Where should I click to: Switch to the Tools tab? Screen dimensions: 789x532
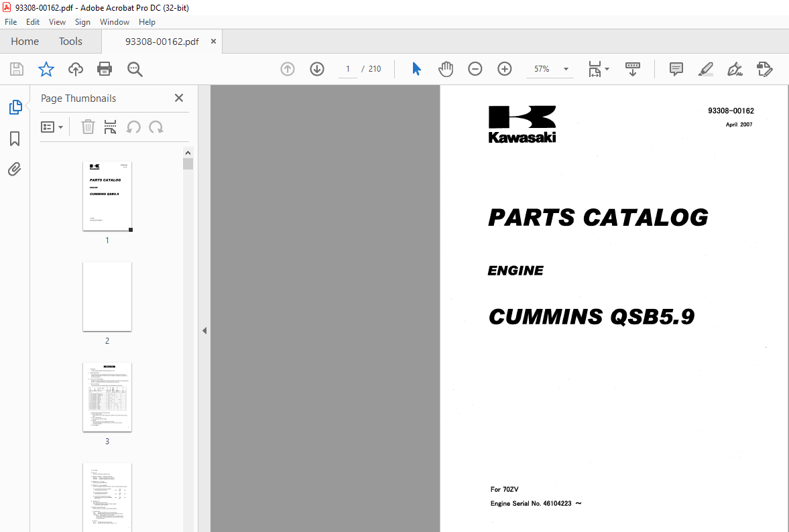(x=70, y=42)
